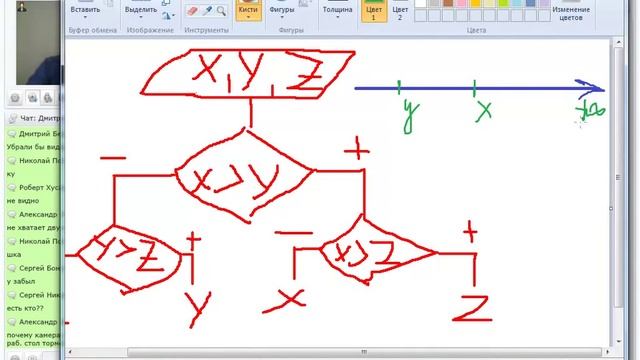The height and width of the screenshot is (360, 640).
Task: Click speech bubble icon beside Сергей Бон
Action: pyautogui.click(x=12, y=268)
